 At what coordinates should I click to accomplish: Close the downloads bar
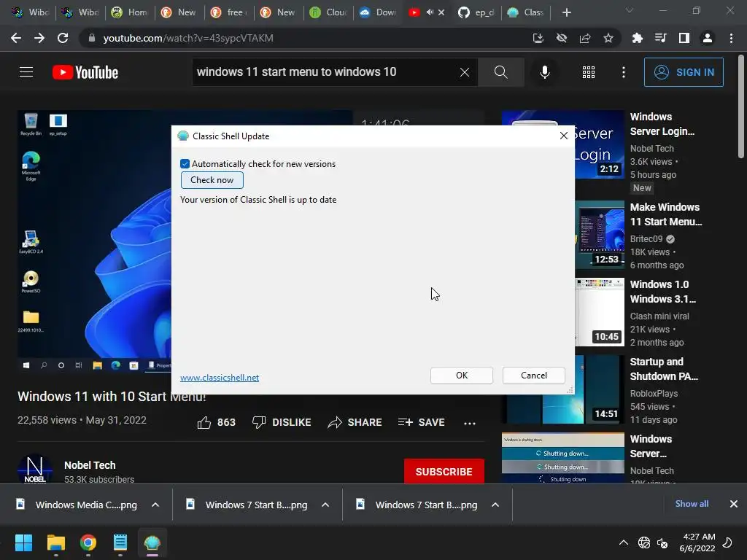pyautogui.click(x=734, y=504)
